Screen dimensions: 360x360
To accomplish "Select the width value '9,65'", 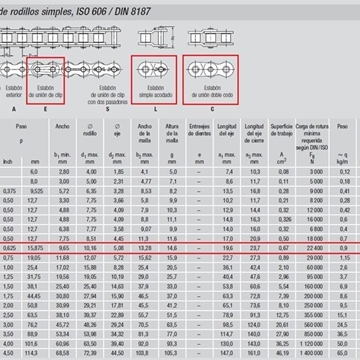I will (63, 248).
